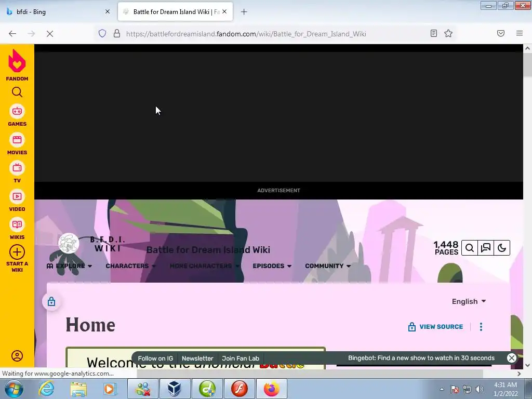
Task: Click the 1,448 Pages counter
Action: [446, 248]
